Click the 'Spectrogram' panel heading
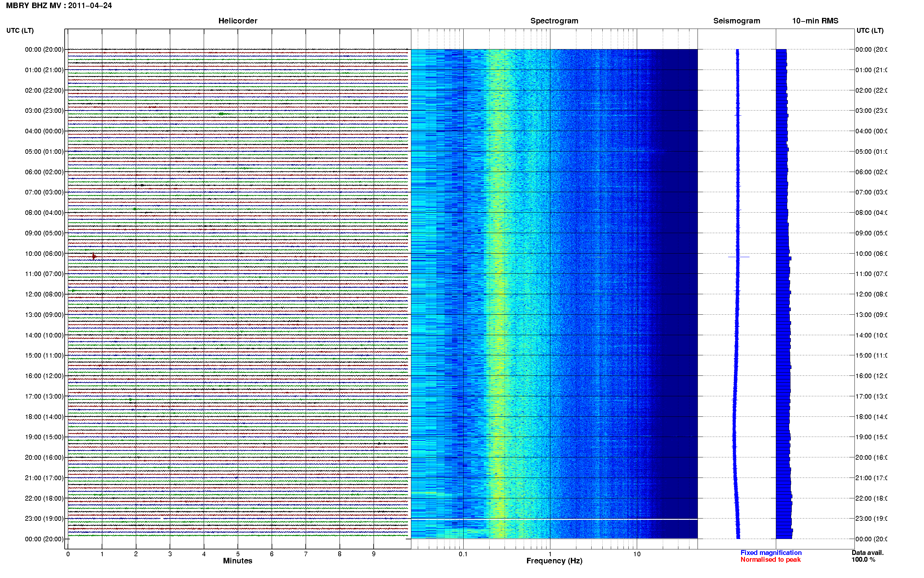This screenshot has height=578, width=924. coord(554,21)
